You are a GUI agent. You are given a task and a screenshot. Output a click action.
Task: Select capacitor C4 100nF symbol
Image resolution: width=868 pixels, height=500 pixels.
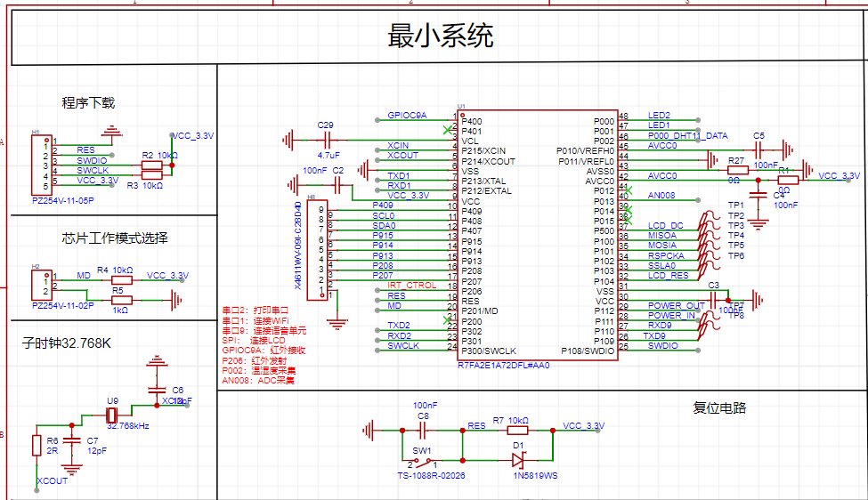click(x=758, y=195)
